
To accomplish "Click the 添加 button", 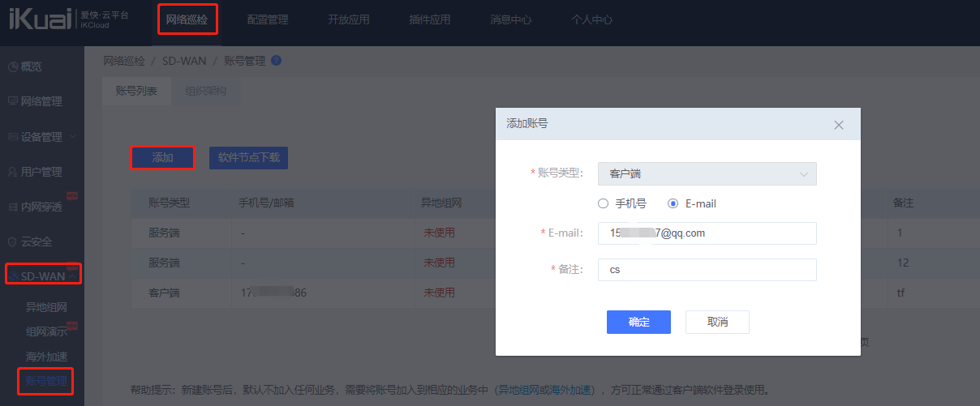I will pyautogui.click(x=162, y=157).
